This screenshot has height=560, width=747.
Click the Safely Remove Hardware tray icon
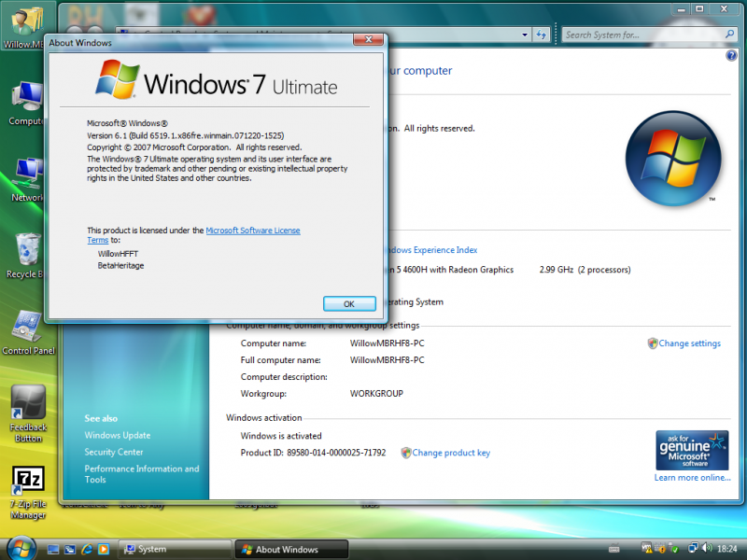tap(673, 549)
